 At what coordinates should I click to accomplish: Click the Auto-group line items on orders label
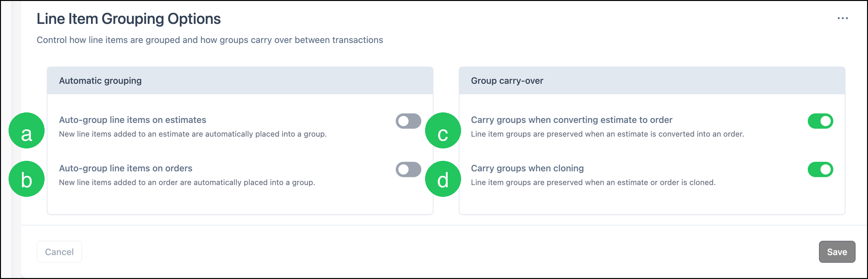tap(126, 168)
